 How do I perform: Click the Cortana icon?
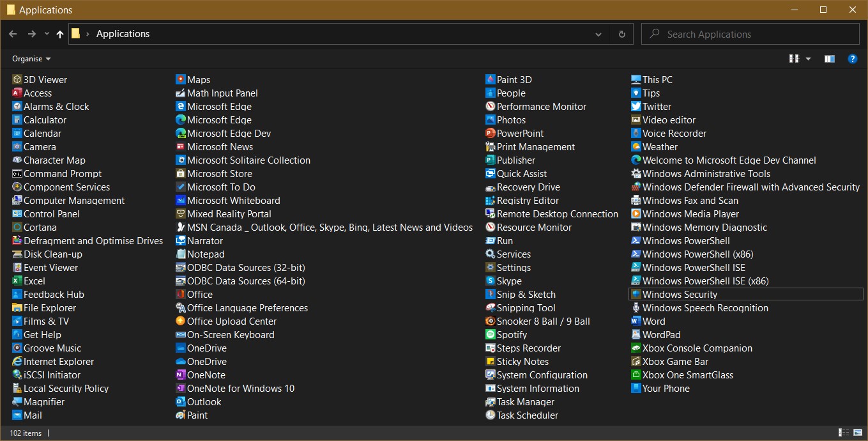[x=17, y=228]
